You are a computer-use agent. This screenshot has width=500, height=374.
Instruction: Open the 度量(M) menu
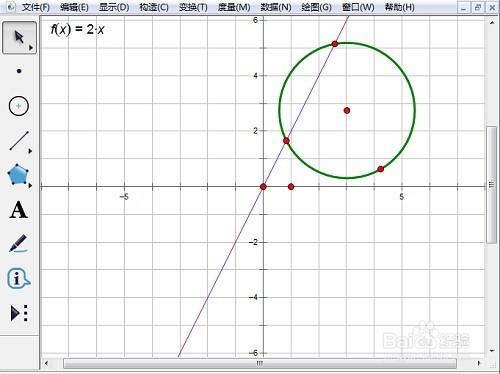[x=234, y=7]
